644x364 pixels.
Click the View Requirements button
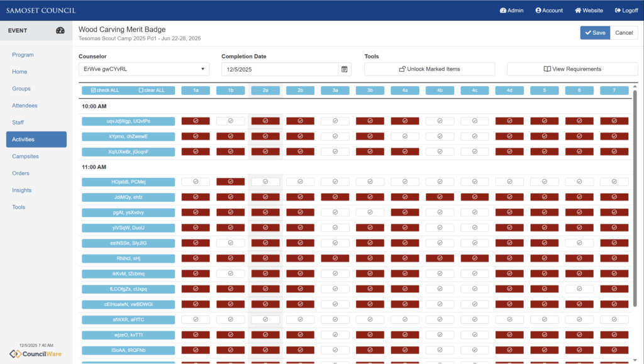(x=572, y=69)
